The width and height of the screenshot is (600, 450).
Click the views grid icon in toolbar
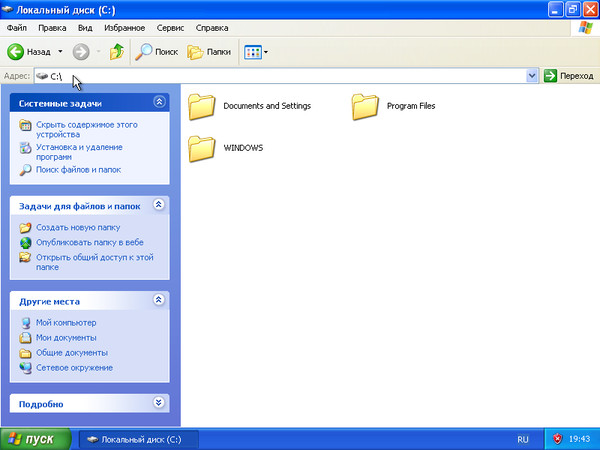253,52
